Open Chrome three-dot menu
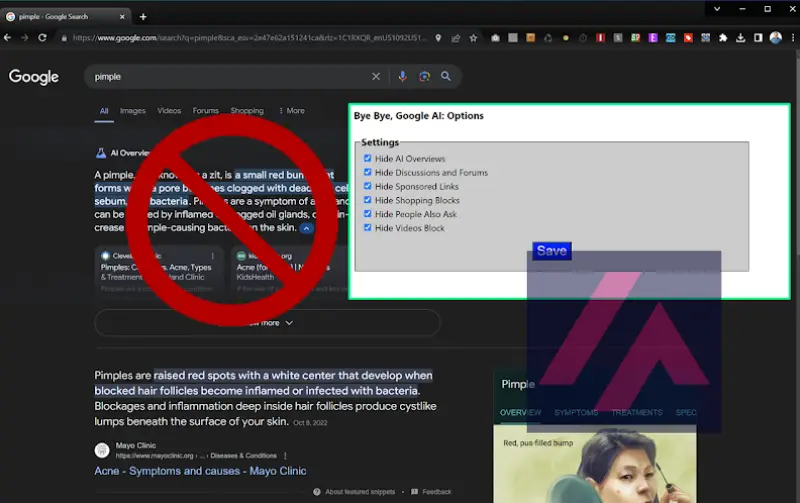800x503 pixels. click(x=793, y=38)
